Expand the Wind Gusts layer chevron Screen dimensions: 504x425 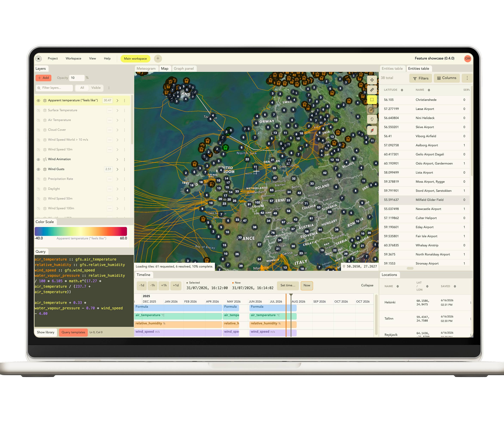[x=117, y=169]
